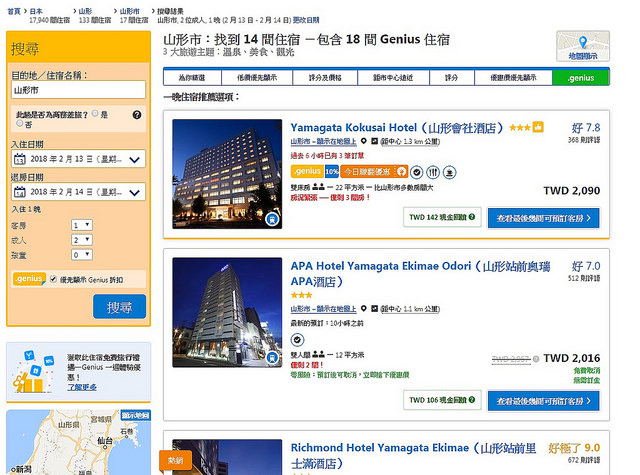Select the 評分 only sort tab
The width and height of the screenshot is (640, 475).
coord(451,78)
